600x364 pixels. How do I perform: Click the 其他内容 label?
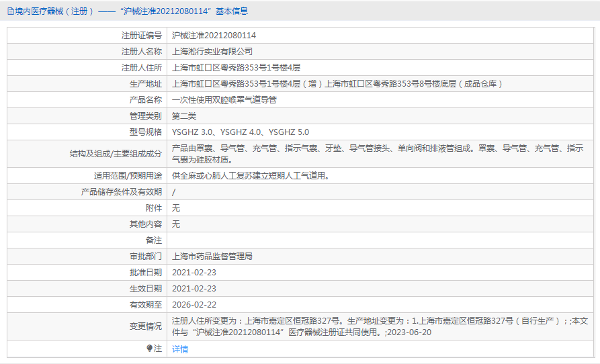(146, 224)
